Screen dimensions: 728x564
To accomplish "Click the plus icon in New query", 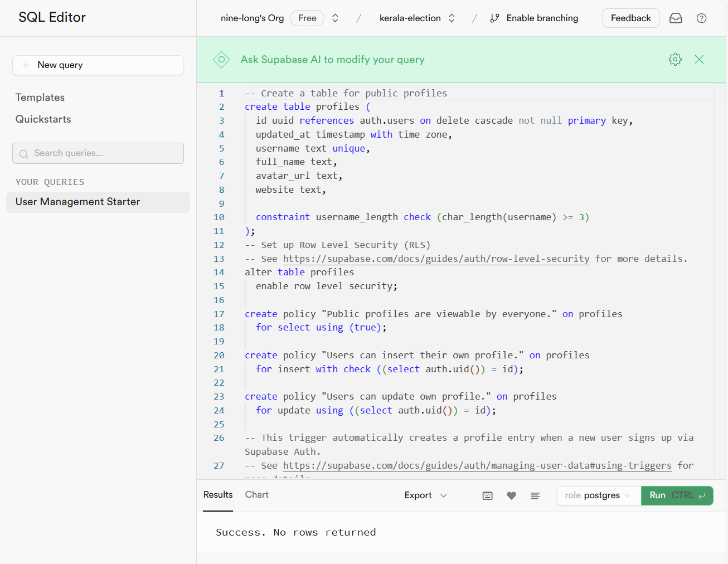I will 26,65.
